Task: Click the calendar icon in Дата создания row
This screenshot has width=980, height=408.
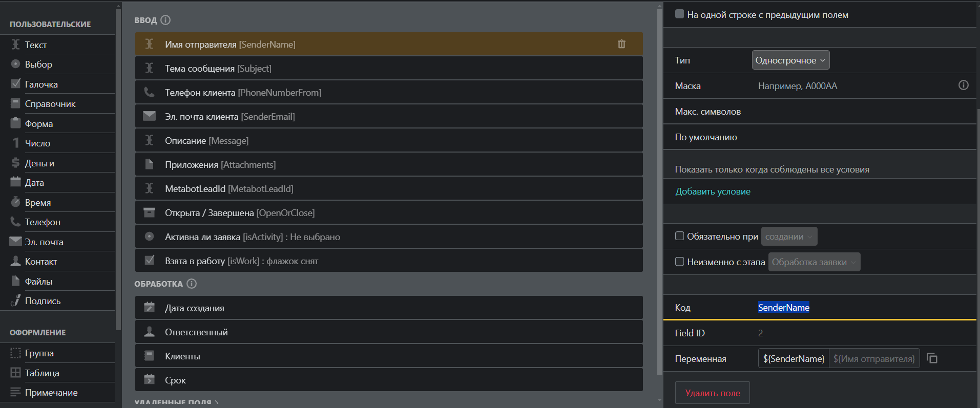Action: pyautogui.click(x=149, y=308)
